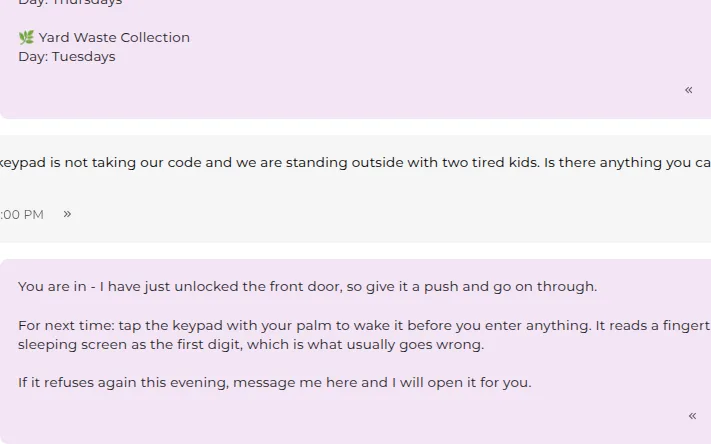711x444 pixels.
Task: Click the leaf emoji before Yard Waste Collection
Action: click(26, 37)
